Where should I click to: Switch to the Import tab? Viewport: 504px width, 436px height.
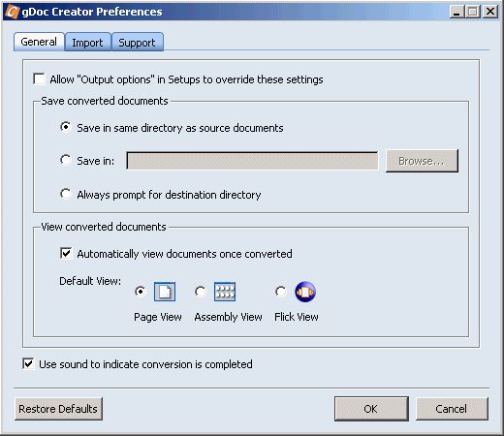point(87,43)
